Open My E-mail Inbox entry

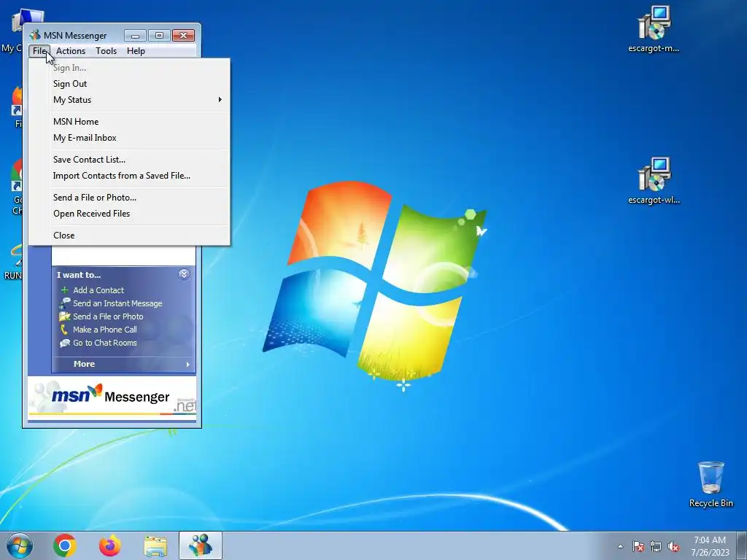click(x=128, y=138)
